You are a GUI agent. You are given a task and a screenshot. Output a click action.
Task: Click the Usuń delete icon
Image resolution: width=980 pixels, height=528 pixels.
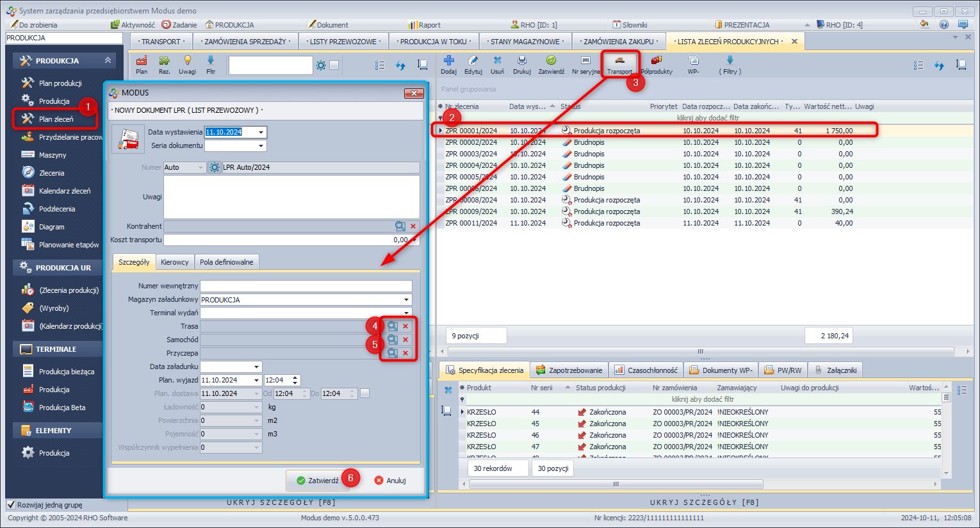(x=497, y=61)
